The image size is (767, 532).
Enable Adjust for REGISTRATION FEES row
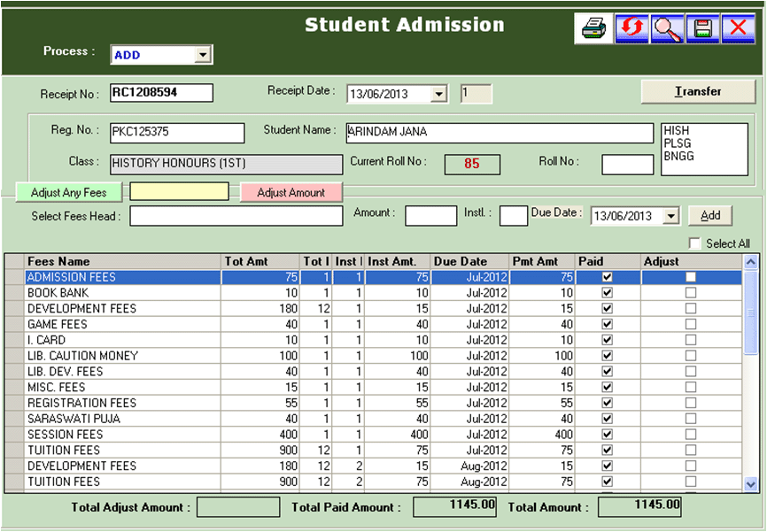coord(691,403)
